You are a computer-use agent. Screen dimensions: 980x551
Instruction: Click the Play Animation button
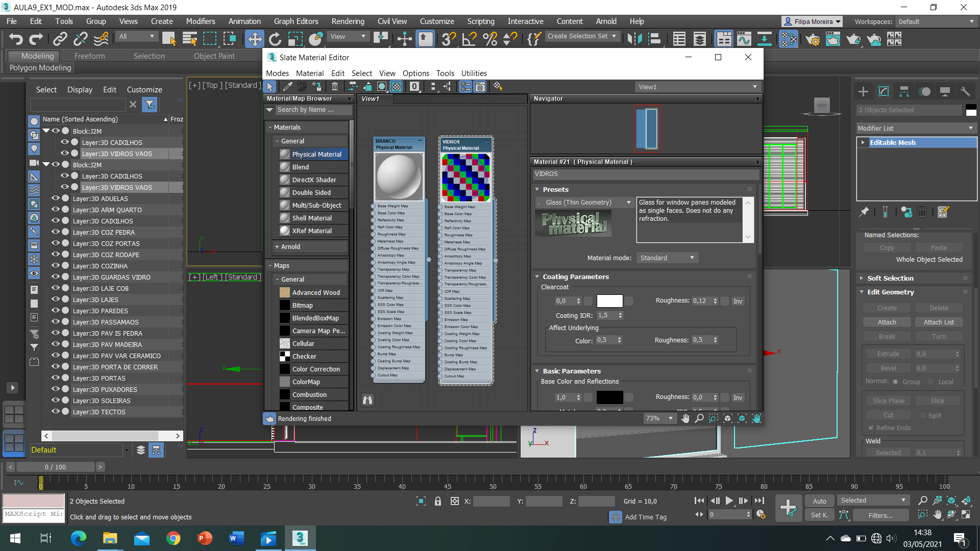coord(729,500)
